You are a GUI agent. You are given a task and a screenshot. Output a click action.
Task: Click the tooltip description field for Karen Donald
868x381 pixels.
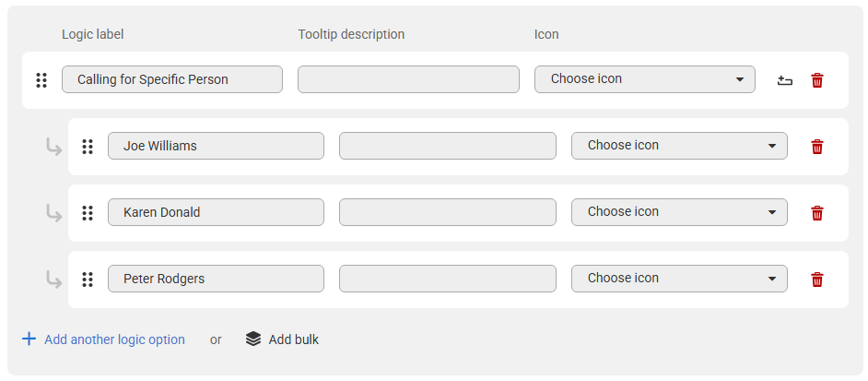point(447,212)
